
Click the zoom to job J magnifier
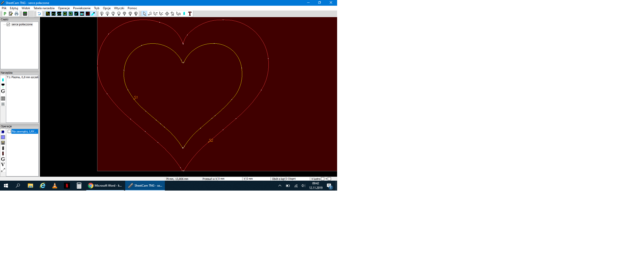click(x=119, y=14)
